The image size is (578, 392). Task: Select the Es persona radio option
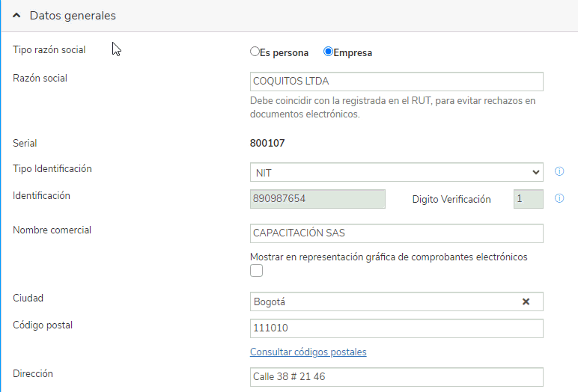255,51
